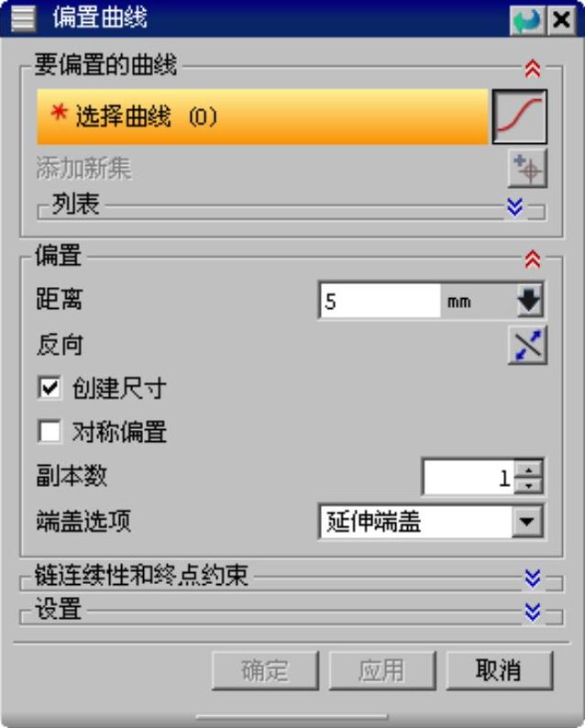The height and width of the screenshot is (728, 585).
Task: Collapse the 要偏置的曲线 section
Action: point(533,69)
